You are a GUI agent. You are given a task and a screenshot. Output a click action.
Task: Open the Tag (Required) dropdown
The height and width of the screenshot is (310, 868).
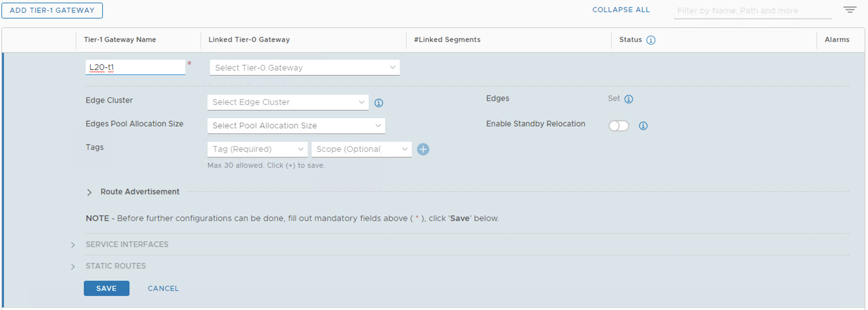coord(257,149)
